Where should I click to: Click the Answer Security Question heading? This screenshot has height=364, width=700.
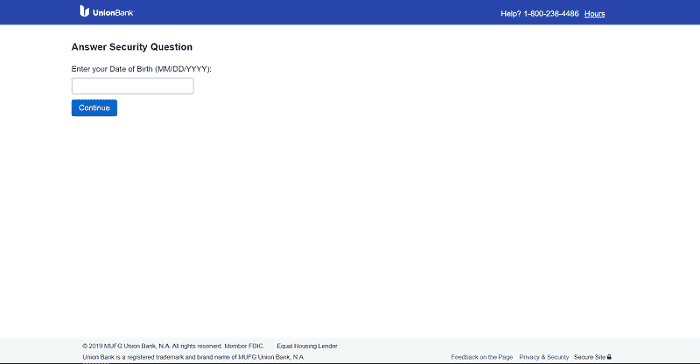click(x=132, y=47)
